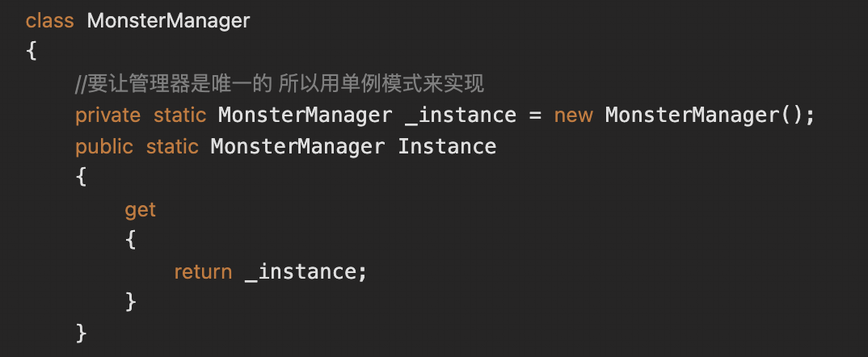
Task: Click the equals sign assignment operator
Action: click(534, 115)
